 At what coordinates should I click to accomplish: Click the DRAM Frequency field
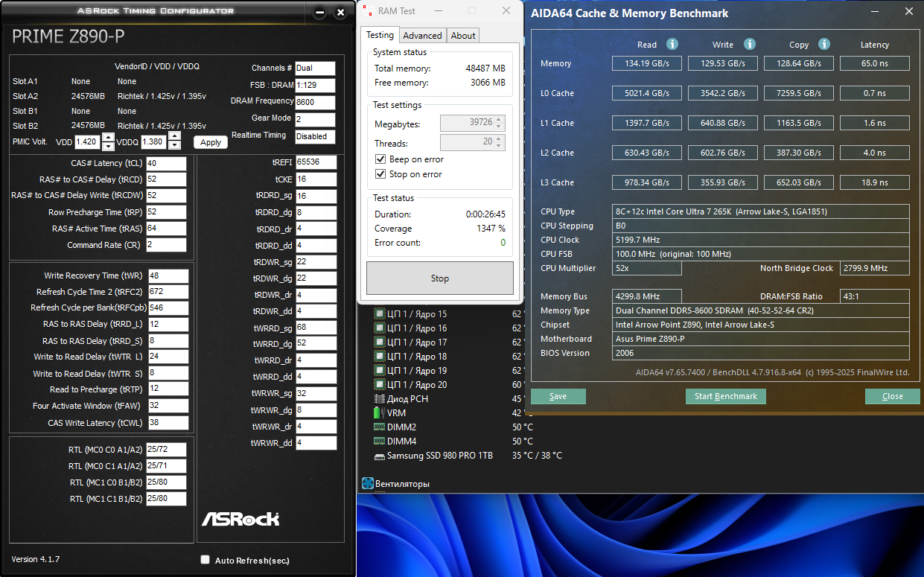point(315,102)
